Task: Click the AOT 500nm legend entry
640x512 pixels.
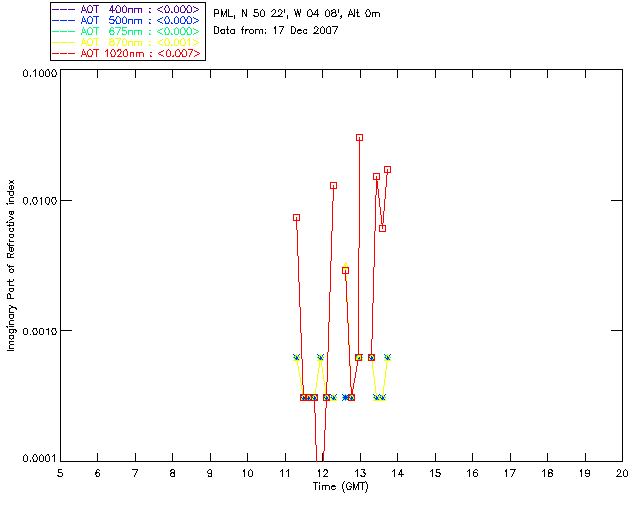Action: pyautogui.click(x=126, y=20)
